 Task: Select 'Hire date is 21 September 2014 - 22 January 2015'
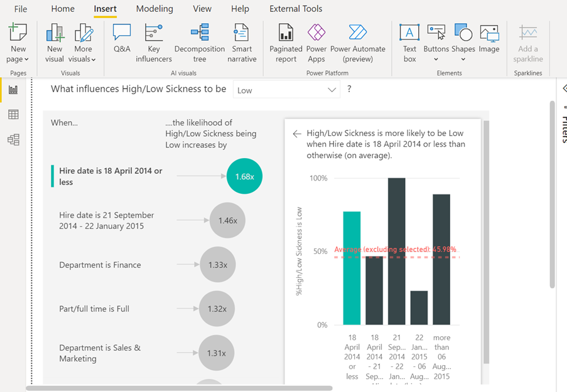click(107, 220)
